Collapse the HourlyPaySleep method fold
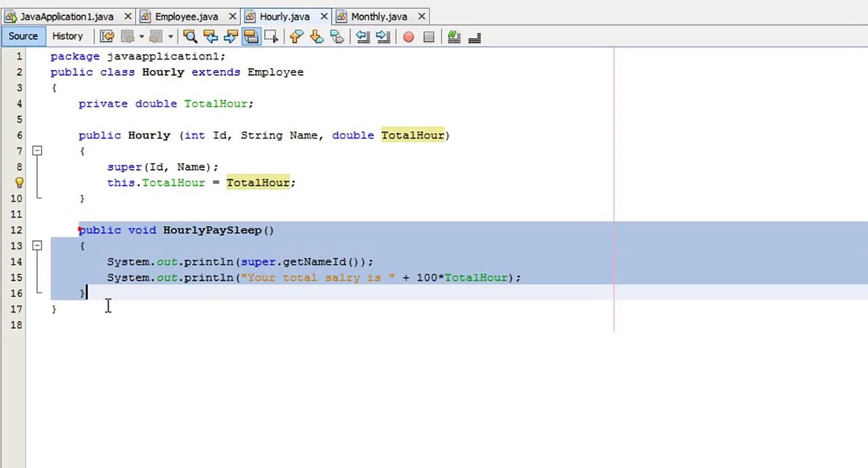This screenshot has height=468, width=868. [37, 246]
